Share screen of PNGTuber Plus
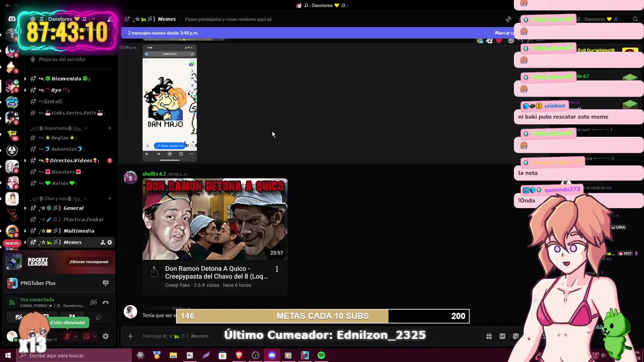This screenshot has width=644, height=362. click(106, 283)
